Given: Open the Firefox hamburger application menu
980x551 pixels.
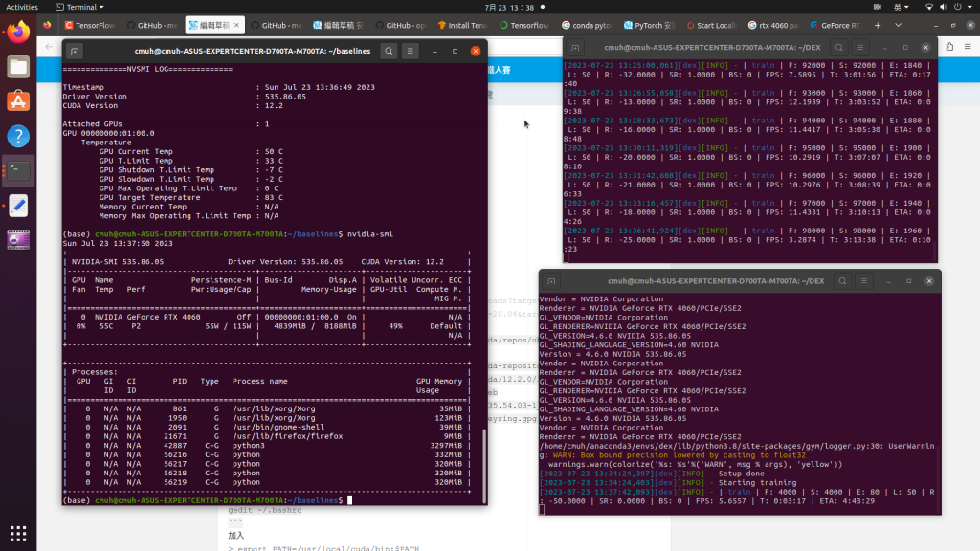Looking at the screenshot, I should pyautogui.click(x=968, y=47).
